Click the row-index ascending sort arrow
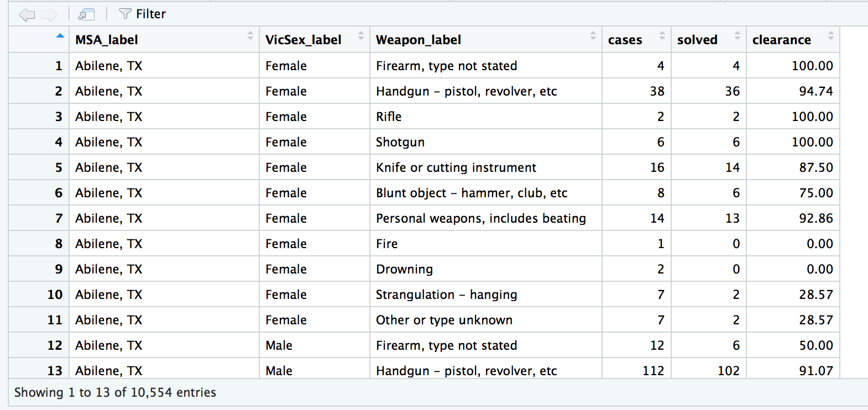 [x=60, y=36]
